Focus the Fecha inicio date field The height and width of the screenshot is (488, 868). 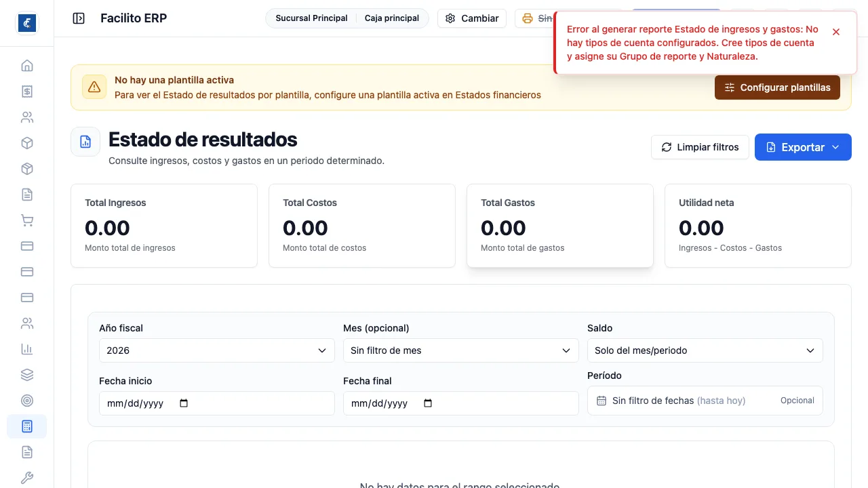click(217, 403)
